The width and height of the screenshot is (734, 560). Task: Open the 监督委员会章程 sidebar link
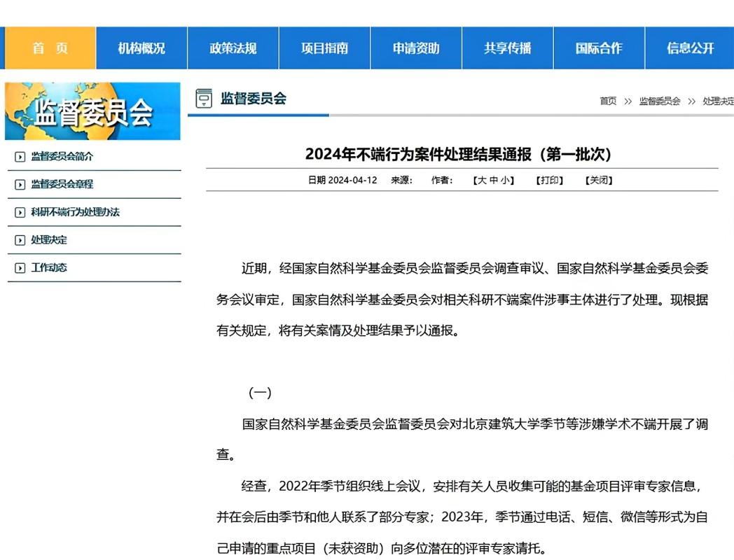point(62,184)
